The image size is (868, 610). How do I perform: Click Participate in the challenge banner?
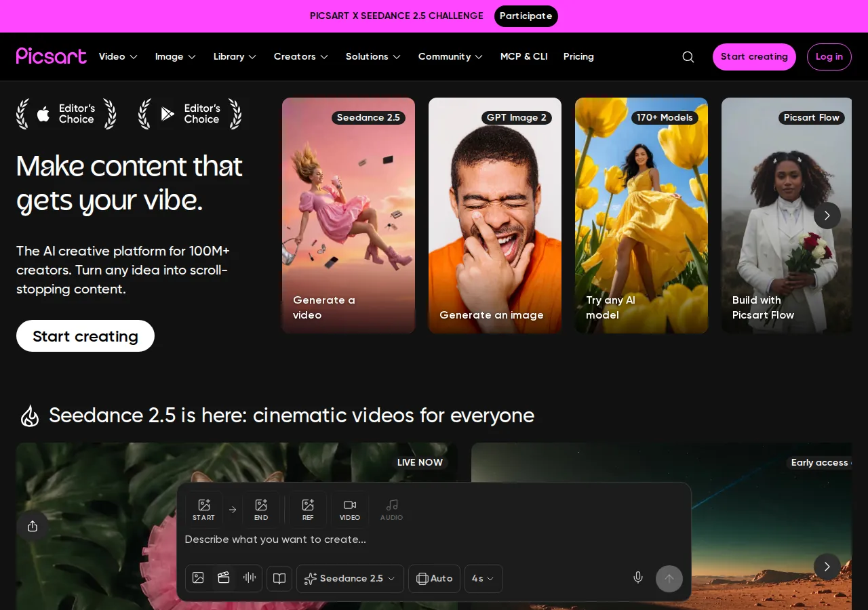(526, 16)
